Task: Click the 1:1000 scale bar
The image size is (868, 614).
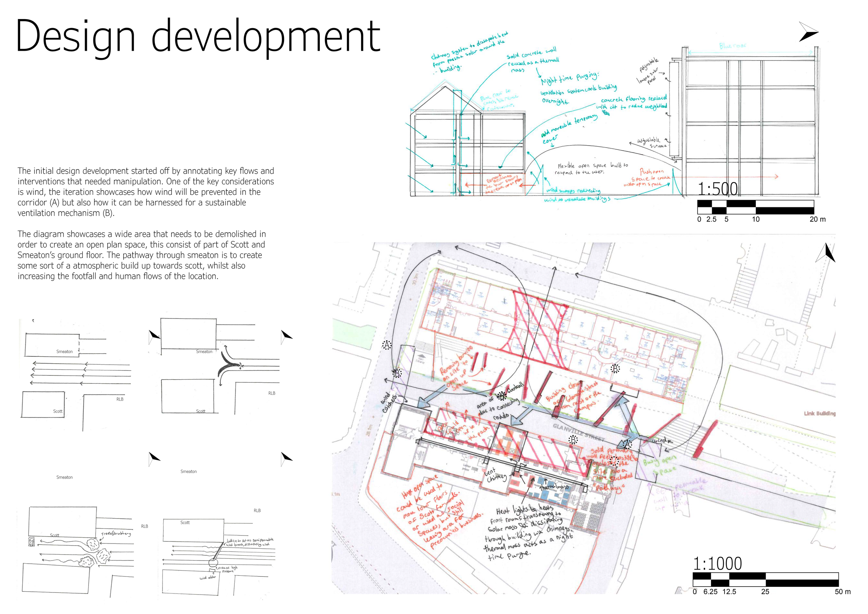Action: click(x=765, y=579)
